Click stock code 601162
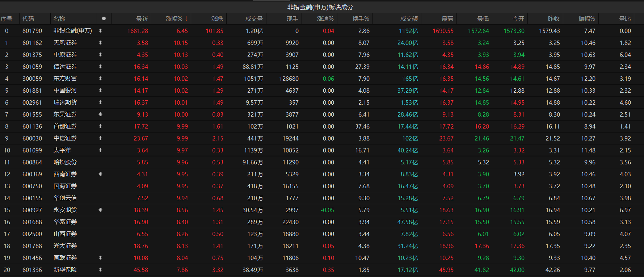The height and width of the screenshot is (277, 644). click(x=32, y=43)
